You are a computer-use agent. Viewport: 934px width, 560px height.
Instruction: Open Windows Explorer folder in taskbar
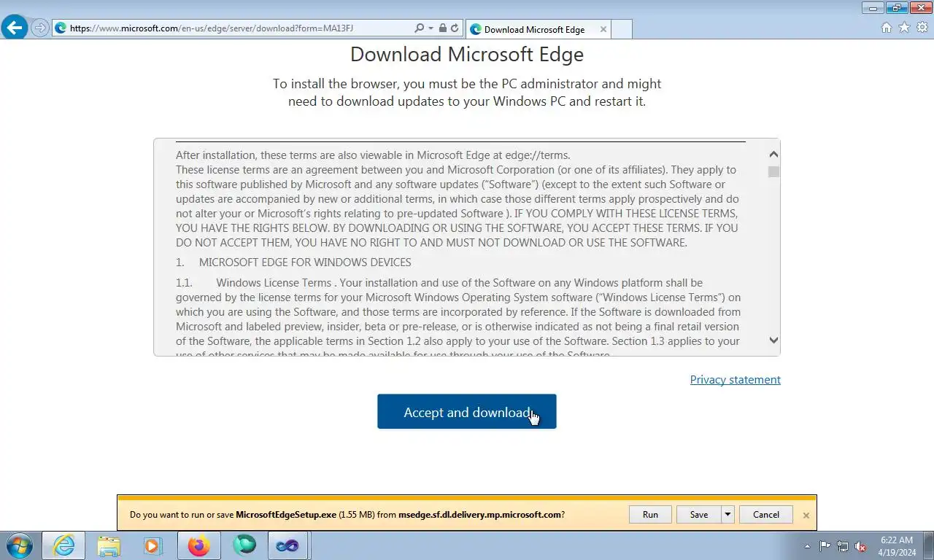[x=109, y=545]
